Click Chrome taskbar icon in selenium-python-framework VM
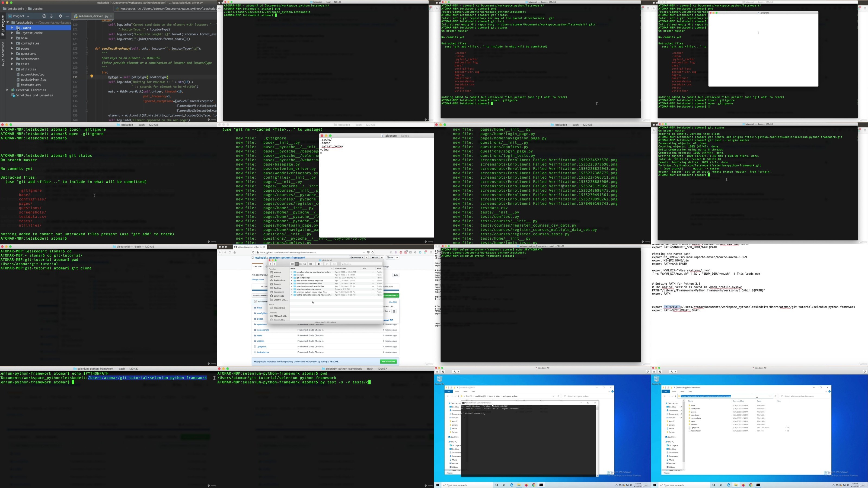This screenshot has width=868, height=488. pyautogui.click(x=751, y=485)
